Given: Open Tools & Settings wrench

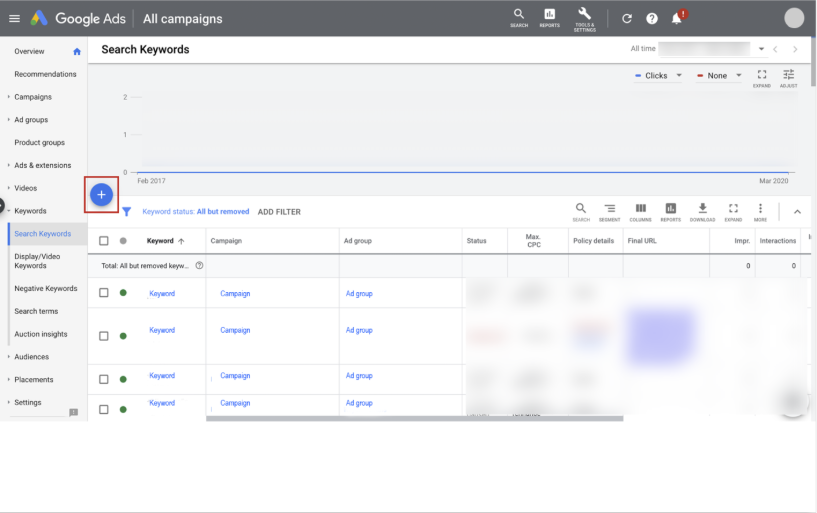Looking at the screenshot, I should click(585, 19).
